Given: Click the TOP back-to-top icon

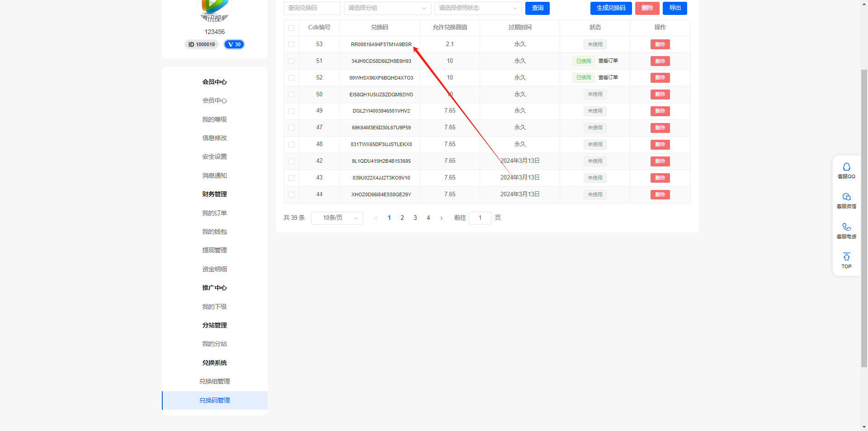Looking at the screenshot, I should click(x=846, y=257).
